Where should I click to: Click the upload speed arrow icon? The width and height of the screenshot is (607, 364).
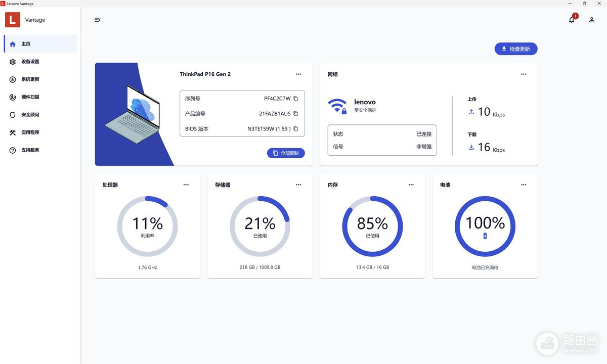(471, 112)
